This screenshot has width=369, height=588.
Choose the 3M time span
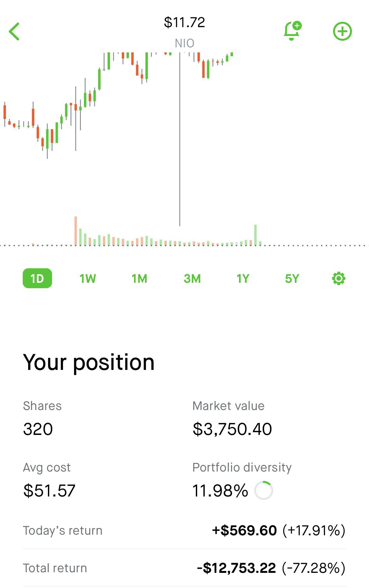click(x=192, y=278)
